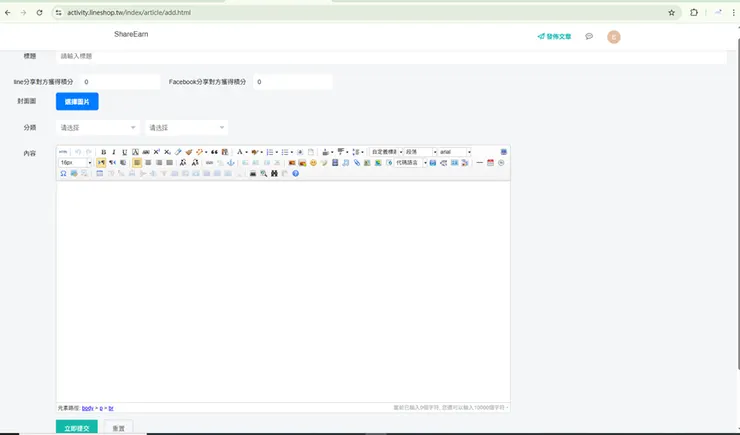Toggle left-to-right text direction
Viewport: 740px width, 435px height.
(x=101, y=163)
